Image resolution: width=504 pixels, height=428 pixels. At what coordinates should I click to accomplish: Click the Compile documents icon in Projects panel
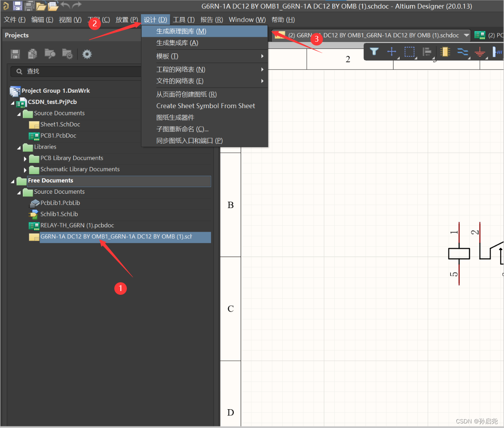(33, 54)
